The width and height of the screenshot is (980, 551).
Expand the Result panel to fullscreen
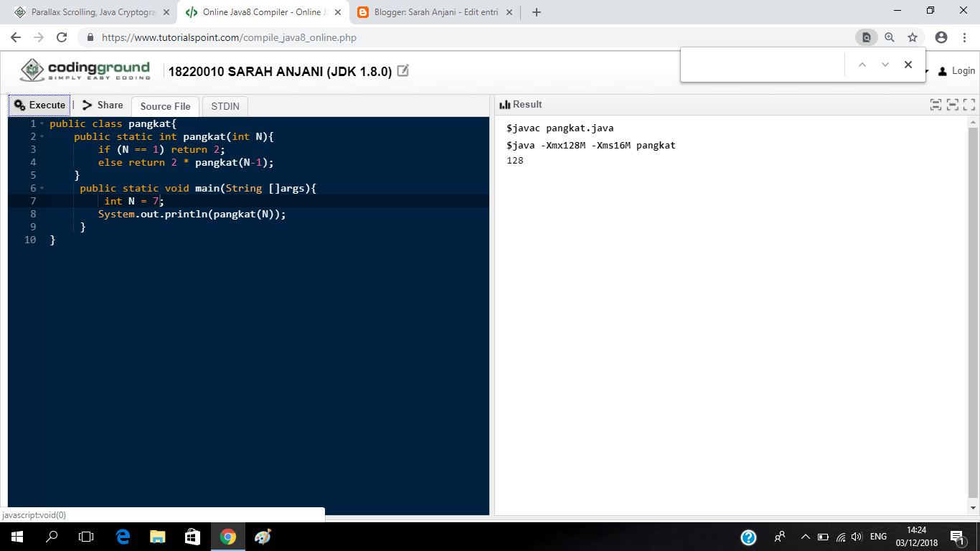(x=951, y=104)
